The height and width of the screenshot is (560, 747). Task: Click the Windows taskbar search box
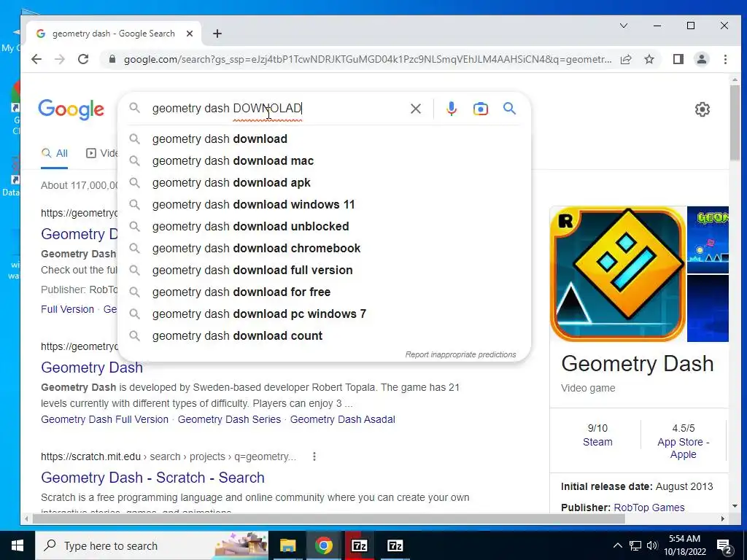click(x=152, y=545)
